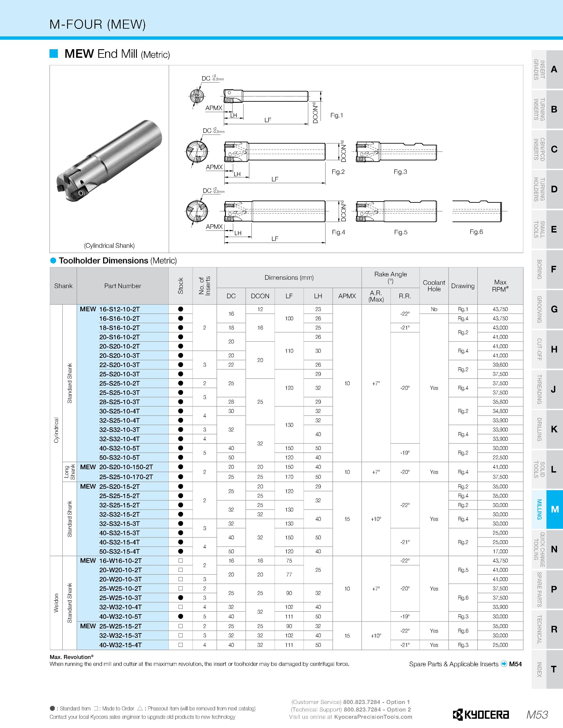
Task: Click the Fig.6 drawing label
Action: (x=476, y=232)
